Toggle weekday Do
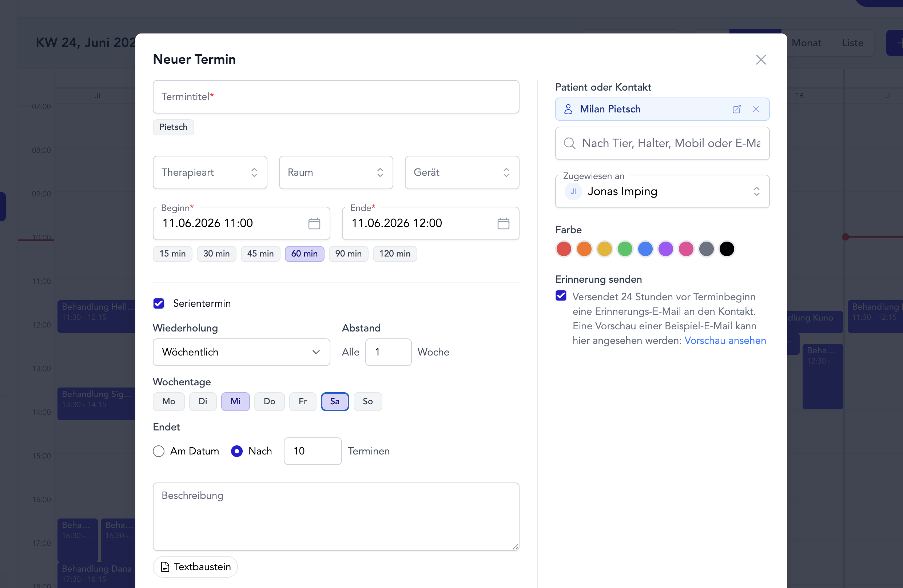The image size is (903, 588). click(269, 401)
